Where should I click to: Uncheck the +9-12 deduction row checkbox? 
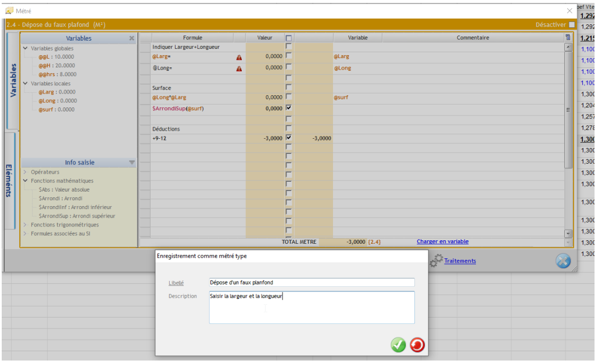[288, 138]
